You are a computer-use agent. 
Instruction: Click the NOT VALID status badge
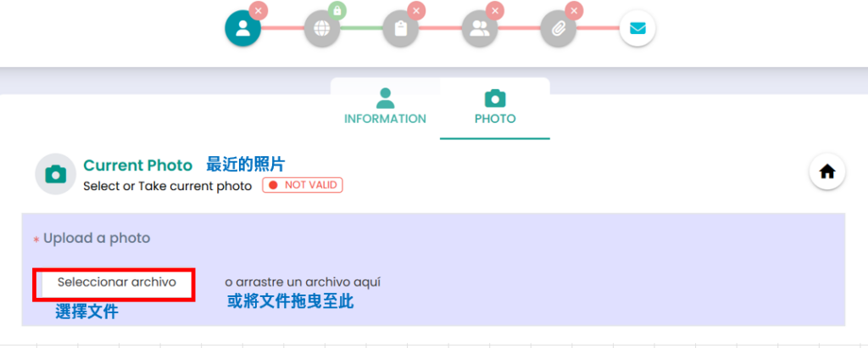click(x=303, y=185)
